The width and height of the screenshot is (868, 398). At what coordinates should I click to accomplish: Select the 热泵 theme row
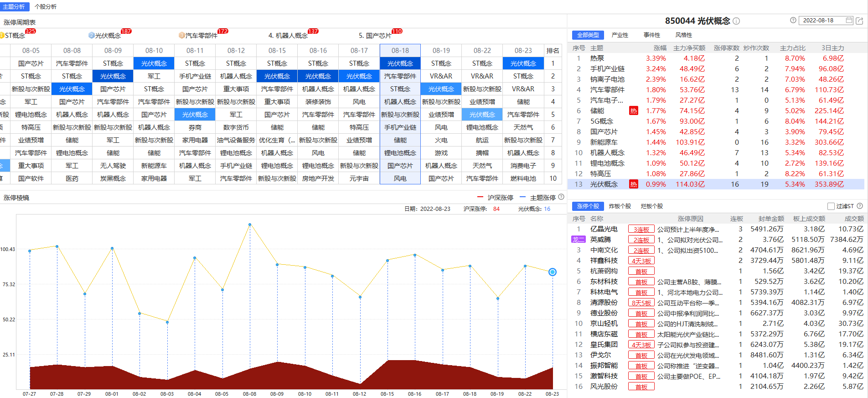coord(716,58)
